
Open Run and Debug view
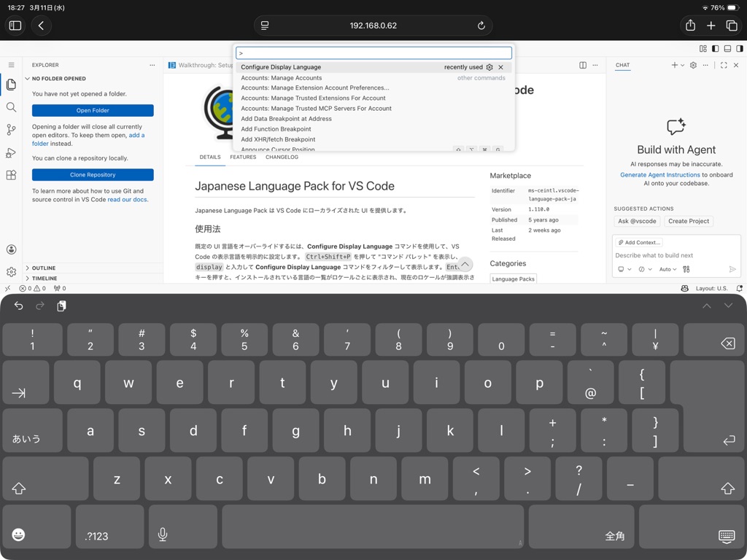(x=11, y=152)
